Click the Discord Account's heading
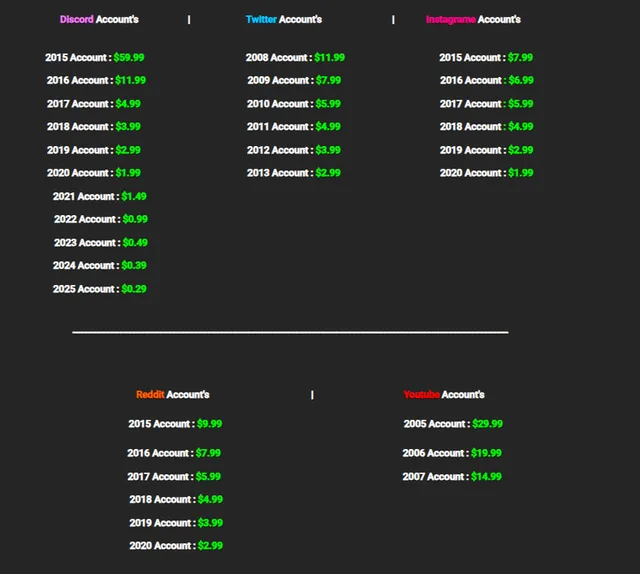This screenshot has width=640, height=574. click(x=99, y=20)
